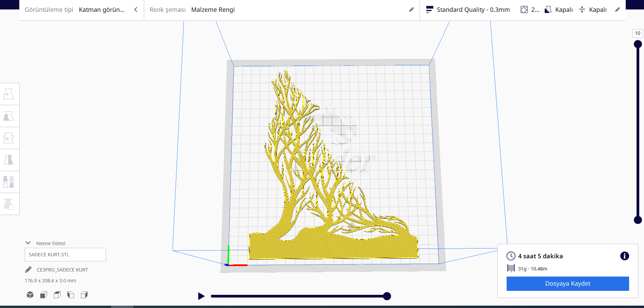This screenshot has width=644, height=308.
Task: Click the pencil icon beside CE3PRO_SADECE KURT
Action: (x=28, y=269)
